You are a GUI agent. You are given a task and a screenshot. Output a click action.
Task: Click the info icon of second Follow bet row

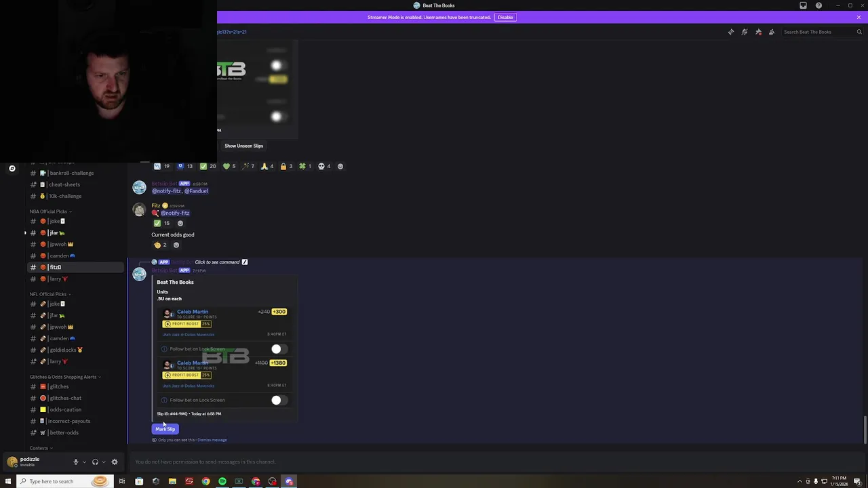pos(164,400)
